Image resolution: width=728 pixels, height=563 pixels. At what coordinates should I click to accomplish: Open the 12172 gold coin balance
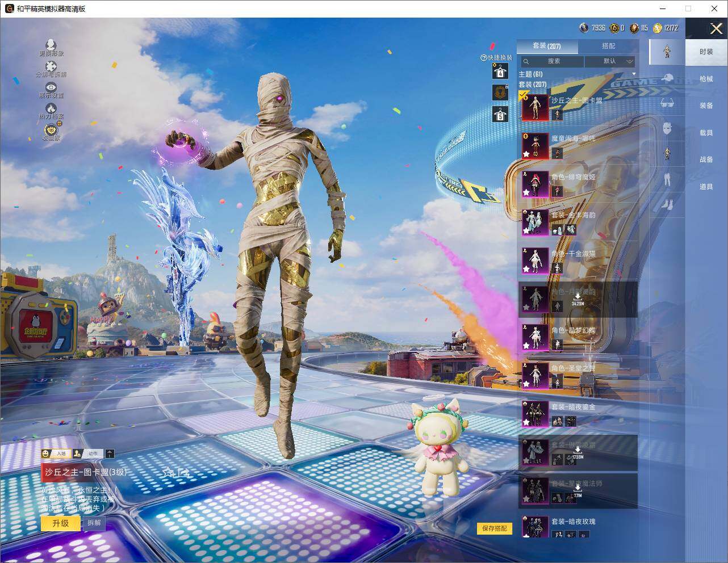click(x=665, y=28)
